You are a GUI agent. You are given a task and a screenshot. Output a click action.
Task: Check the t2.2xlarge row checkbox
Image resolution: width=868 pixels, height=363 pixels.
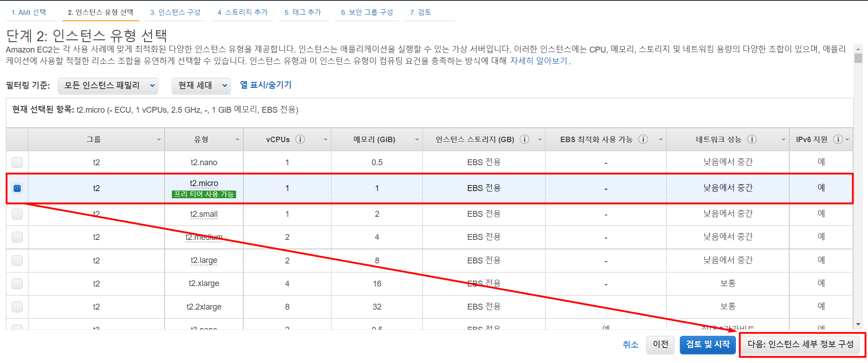tap(17, 307)
